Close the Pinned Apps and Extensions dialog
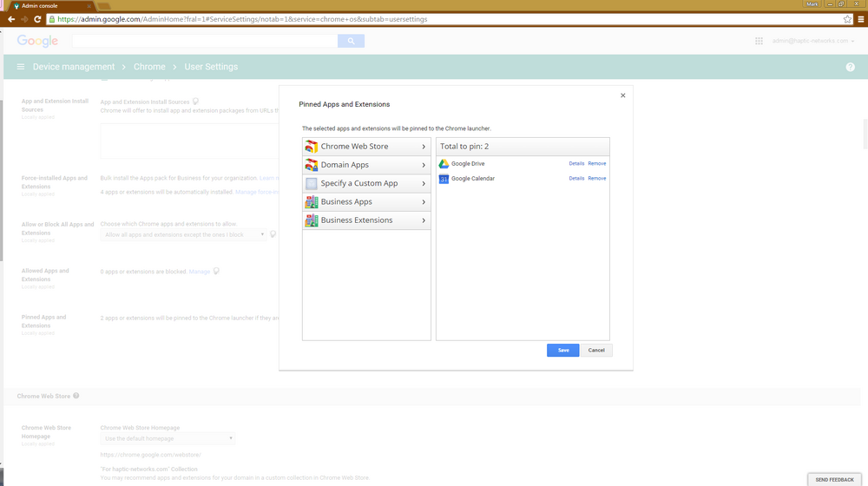The height and width of the screenshot is (486, 868). (622, 95)
